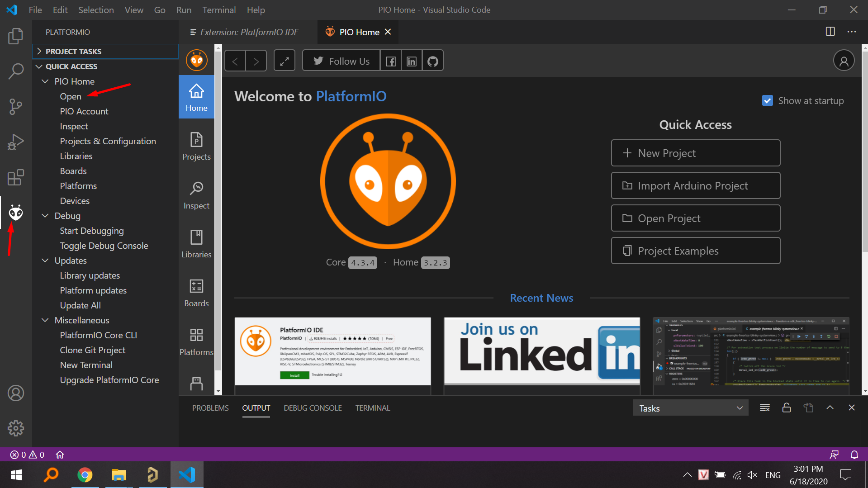This screenshot has height=488, width=868.
Task: Select the Inspect icon in PIO Home
Action: (x=196, y=194)
